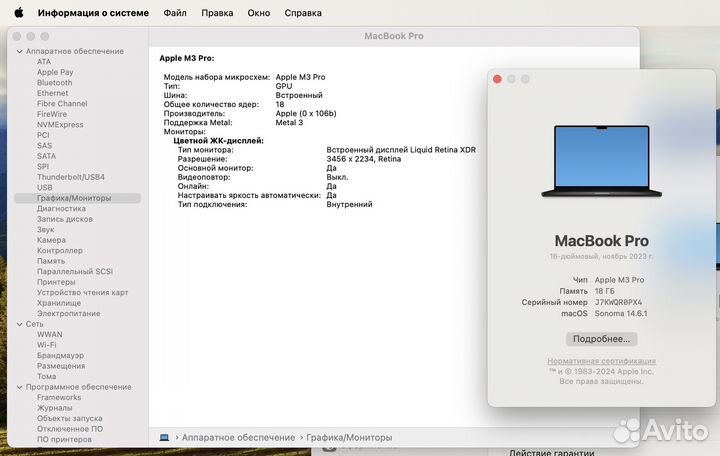Screen dimensions: 720x456
Task: Select Устройство чтения карт in the sidebar
Action: pyautogui.click(x=83, y=293)
